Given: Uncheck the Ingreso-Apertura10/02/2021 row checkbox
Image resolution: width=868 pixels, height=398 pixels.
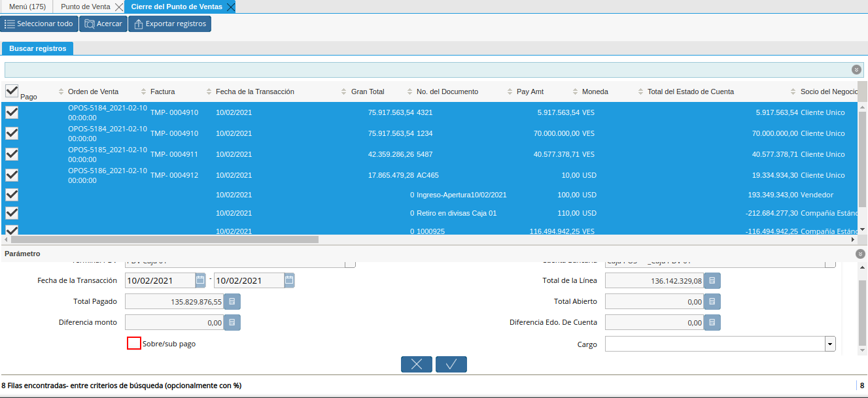Looking at the screenshot, I should point(12,195).
